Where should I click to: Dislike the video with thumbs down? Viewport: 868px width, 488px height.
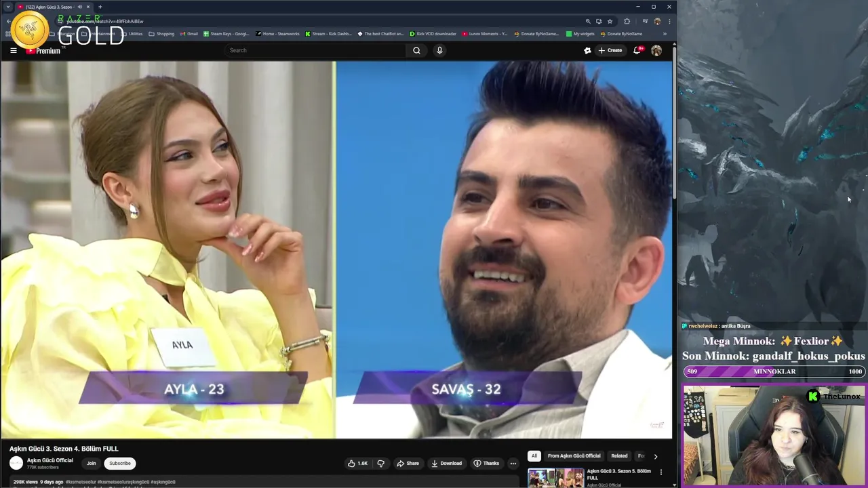380,464
